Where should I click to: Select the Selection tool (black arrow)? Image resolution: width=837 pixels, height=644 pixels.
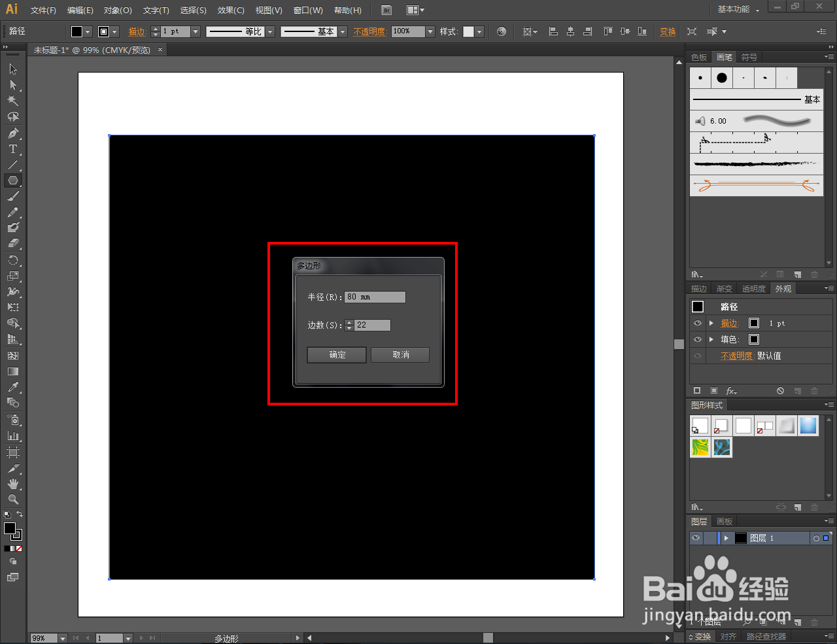(13, 69)
